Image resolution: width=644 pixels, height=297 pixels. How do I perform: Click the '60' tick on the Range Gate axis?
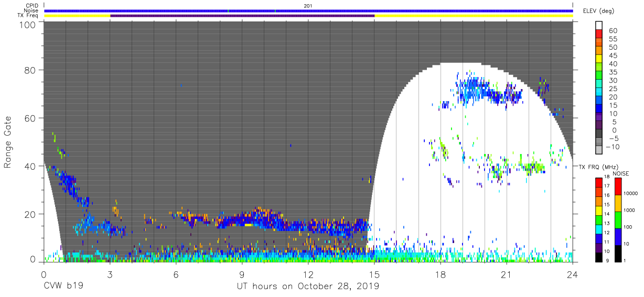(30, 118)
